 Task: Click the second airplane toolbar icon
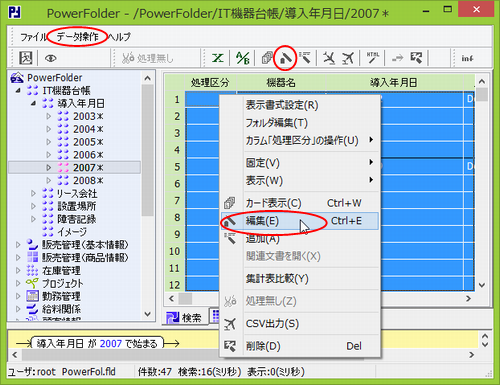tap(348, 58)
